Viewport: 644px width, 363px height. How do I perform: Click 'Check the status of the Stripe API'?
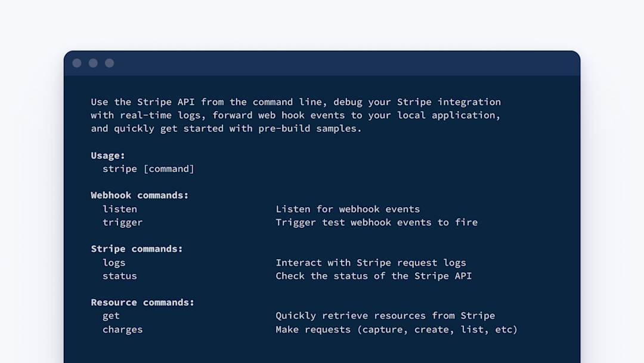tap(373, 276)
